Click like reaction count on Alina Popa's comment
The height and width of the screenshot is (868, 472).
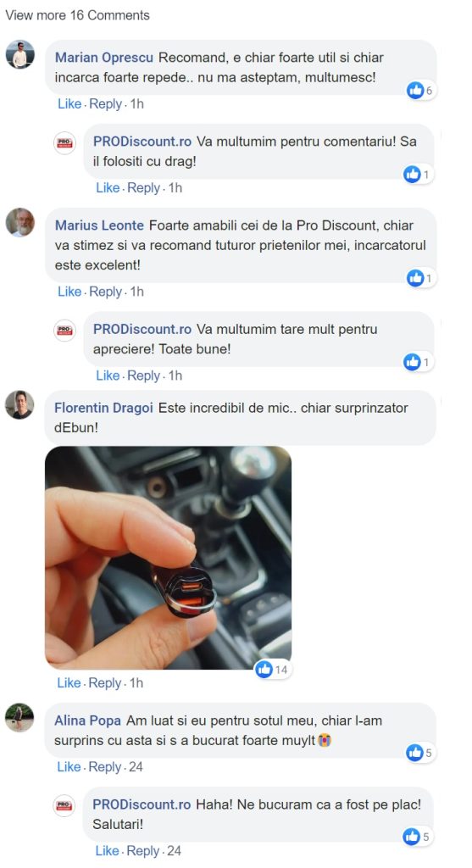tap(422, 753)
